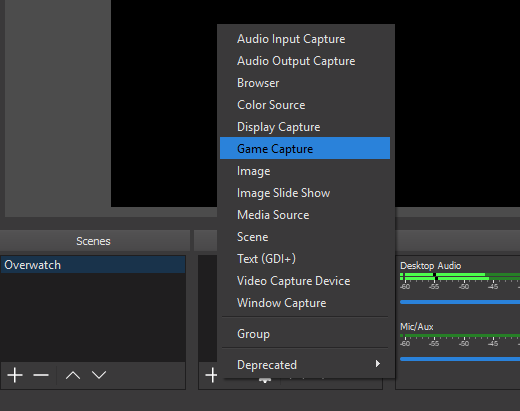Adjust the Mic/Aux volume slider

pos(460,359)
